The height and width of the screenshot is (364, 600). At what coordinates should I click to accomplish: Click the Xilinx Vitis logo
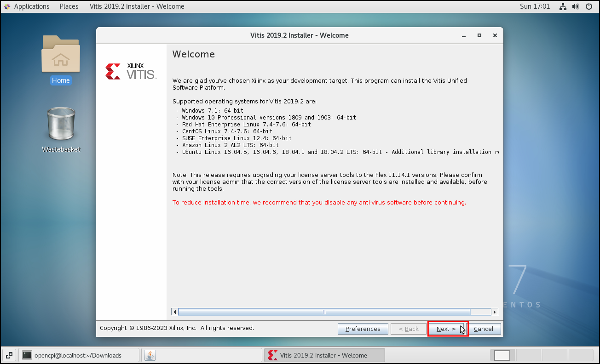pyautogui.click(x=131, y=71)
